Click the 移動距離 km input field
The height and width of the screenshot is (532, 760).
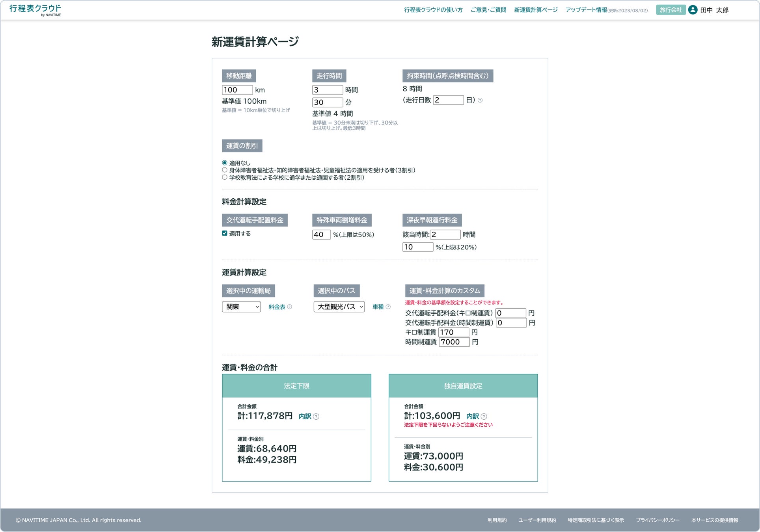pyautogui.click(x=237, y=90)
